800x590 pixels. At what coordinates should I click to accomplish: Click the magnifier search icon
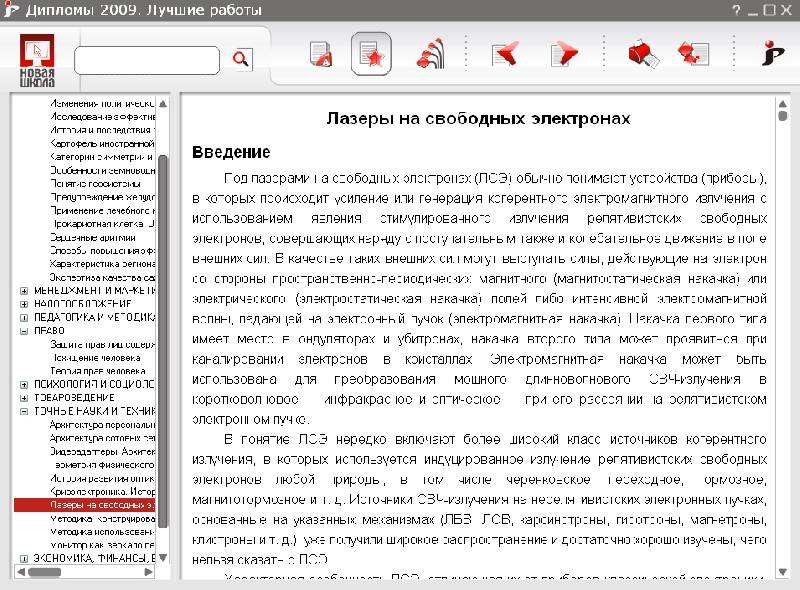[x=241, y=59]
